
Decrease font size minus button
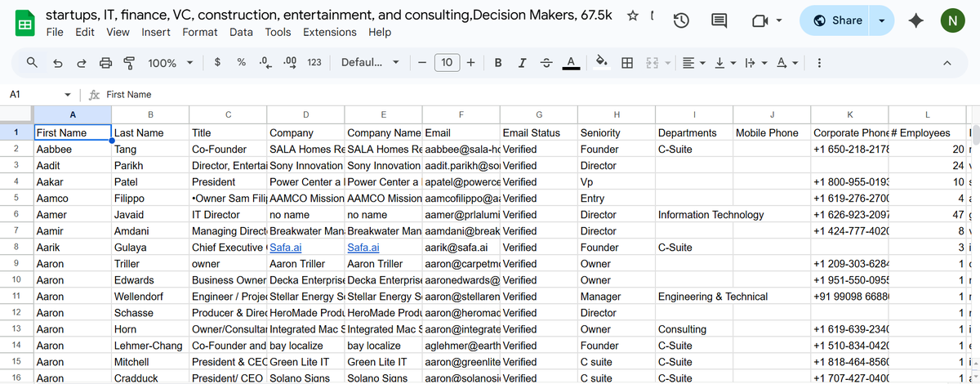tap(421, 62)
